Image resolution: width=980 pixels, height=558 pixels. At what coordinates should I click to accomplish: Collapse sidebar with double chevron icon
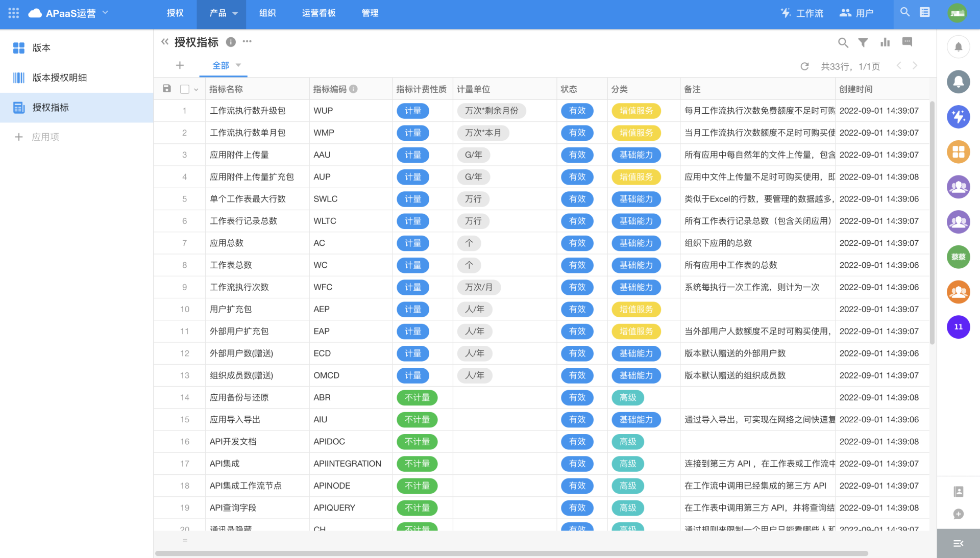(x=164, y=42)
